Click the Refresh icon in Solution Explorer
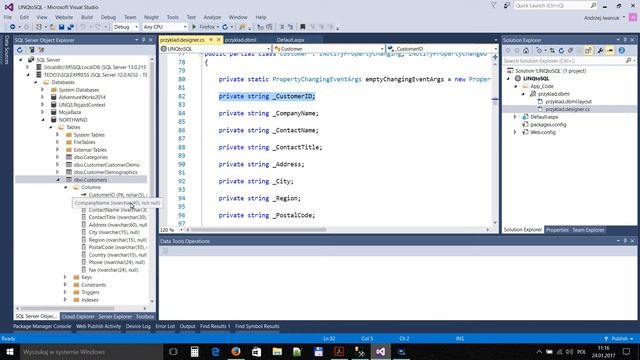Screen dimensions: 640x360 pos(561,51)
